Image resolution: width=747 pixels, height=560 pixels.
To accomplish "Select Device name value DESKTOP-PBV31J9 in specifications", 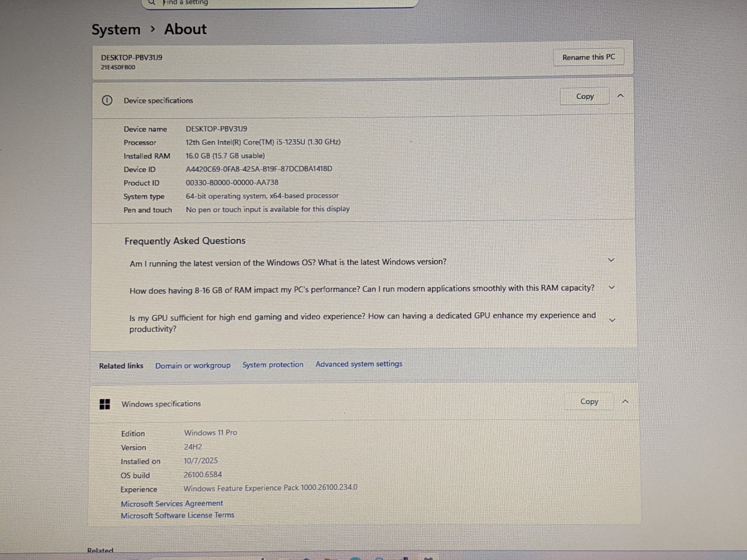I will (216, 129).
